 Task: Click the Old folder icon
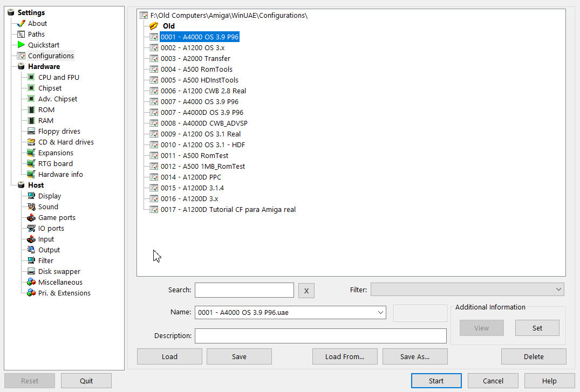pos(154,26)
